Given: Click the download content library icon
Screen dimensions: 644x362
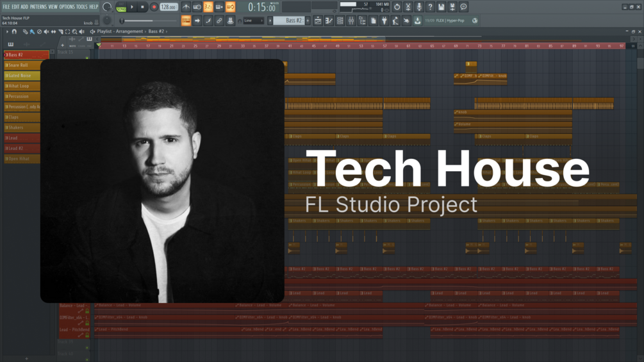Looking at the screenshot, I should coord(418,21).
